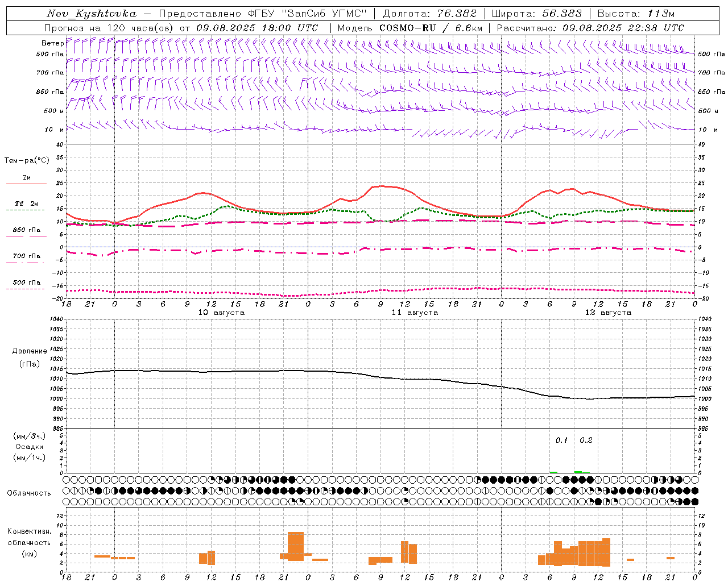
Task: Click the 'Долгота: 76.382' value
Action: (x=429, y=14)
